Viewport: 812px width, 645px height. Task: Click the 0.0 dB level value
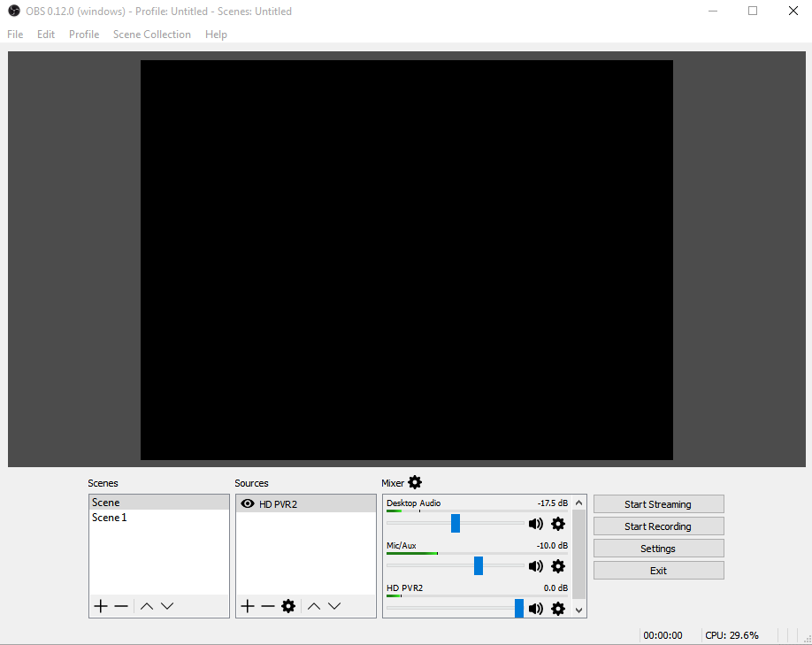click(555, 588)
